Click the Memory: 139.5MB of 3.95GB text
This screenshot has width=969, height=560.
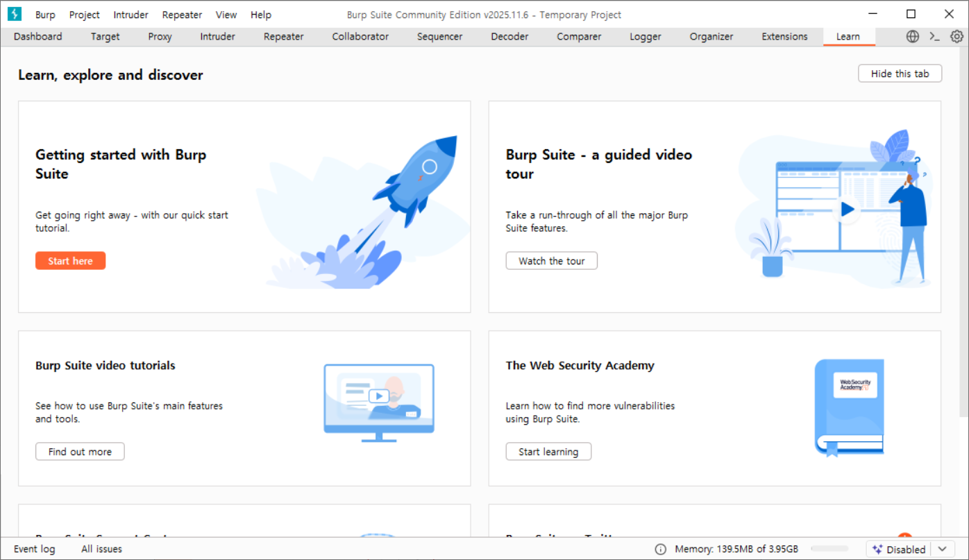[737, 549]
